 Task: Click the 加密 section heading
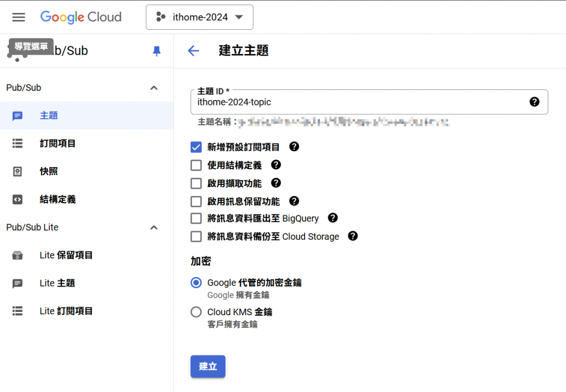pyautogui.click(x=201, y=261)
